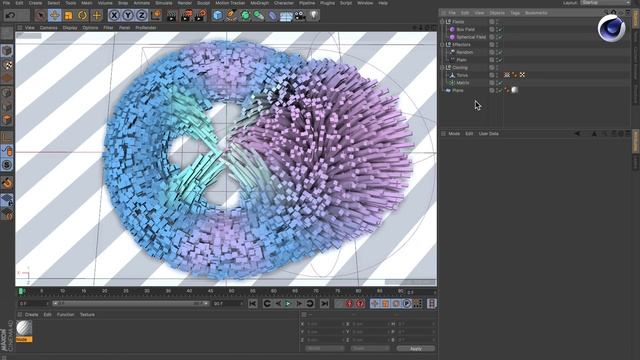
Task: Click the Enable Snap S icon
Action: tap(7, 164)
